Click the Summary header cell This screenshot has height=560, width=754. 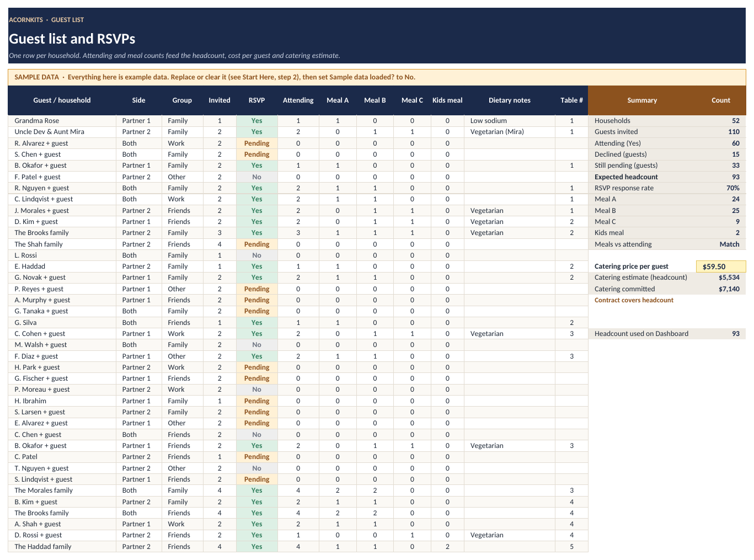click(x=642, y=100)
